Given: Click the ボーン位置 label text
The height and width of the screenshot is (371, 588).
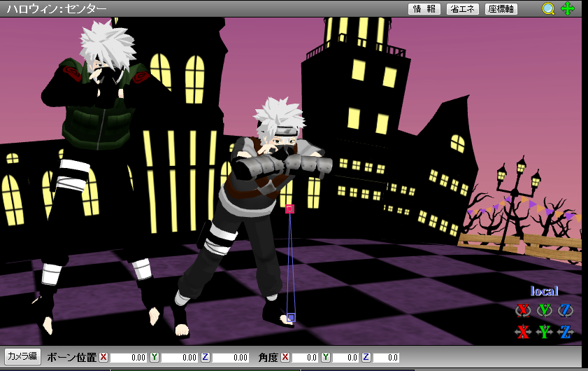Looking at the screenshot, I should (71, 358).
